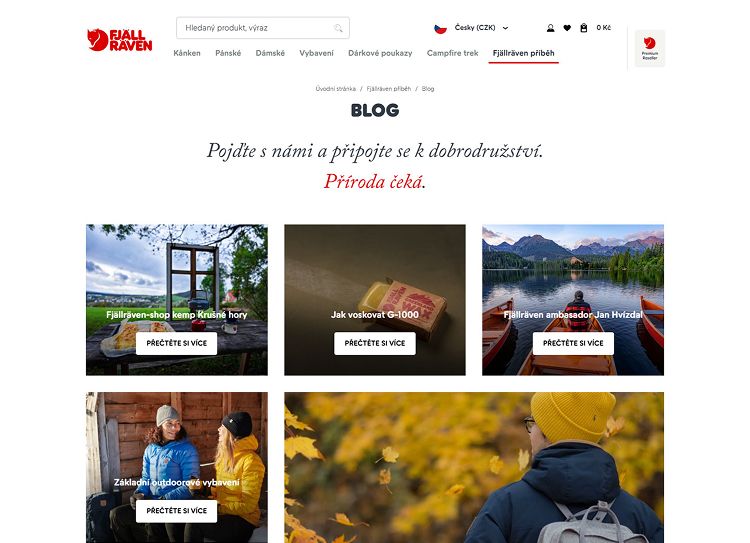750x543 pixels.
Task: Open the wishlist heart icon
Action: [567, 28]
